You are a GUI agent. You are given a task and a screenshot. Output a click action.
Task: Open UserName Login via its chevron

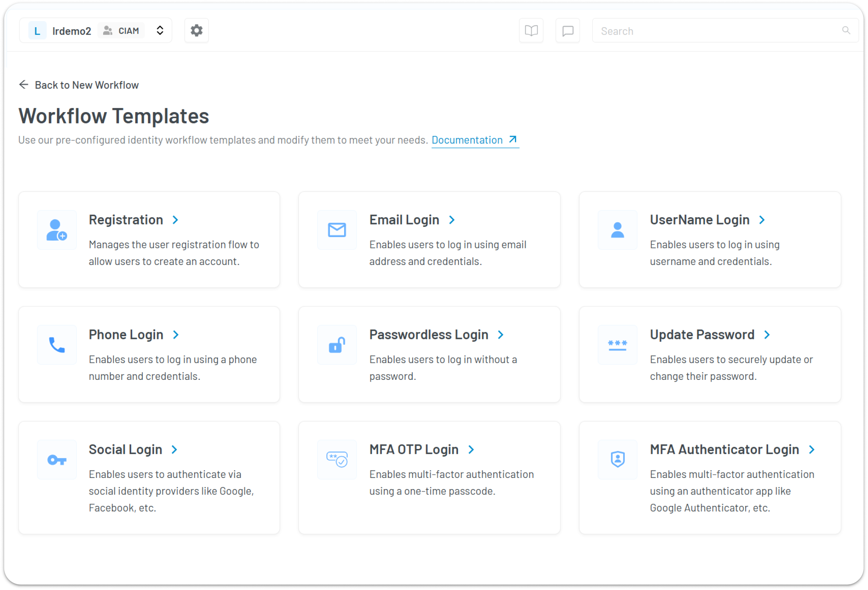coord(762,220)
